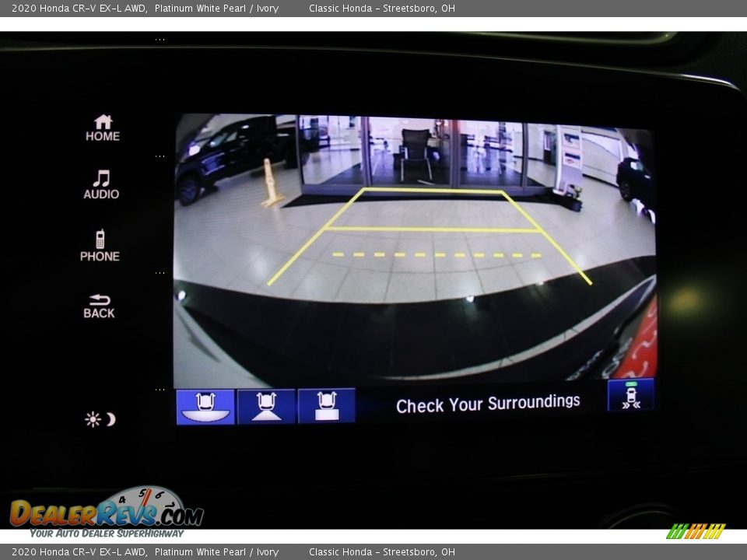Image resolution: width=747 pixels, height=560 pixels.
Task: Click the striped flag logo bottom right
Action: click(696, 531)
